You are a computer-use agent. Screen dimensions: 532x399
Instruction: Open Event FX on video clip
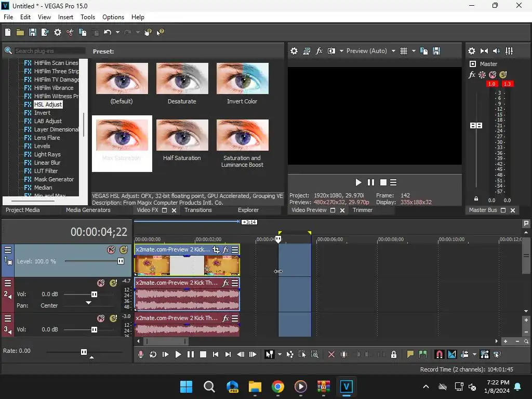225,250
